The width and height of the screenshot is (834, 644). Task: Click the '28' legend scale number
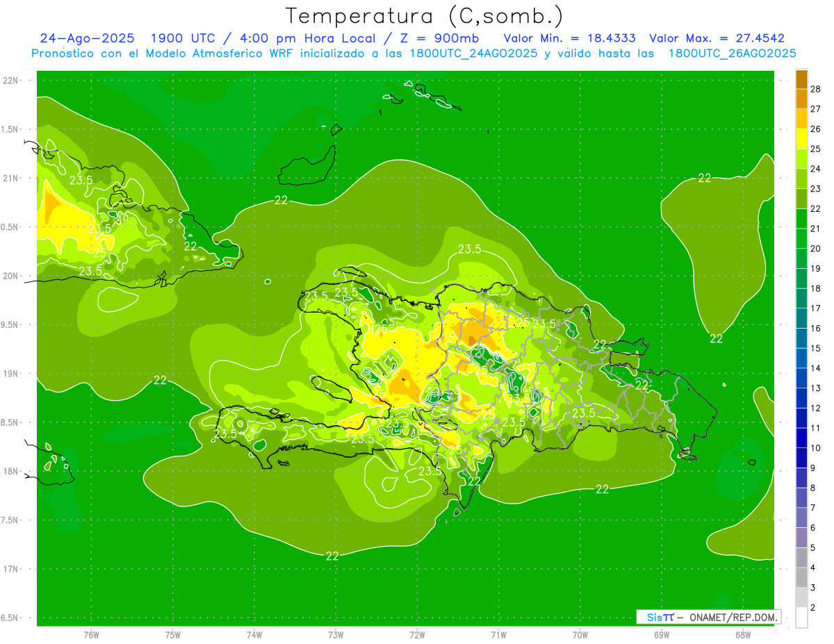click(816, 89)
